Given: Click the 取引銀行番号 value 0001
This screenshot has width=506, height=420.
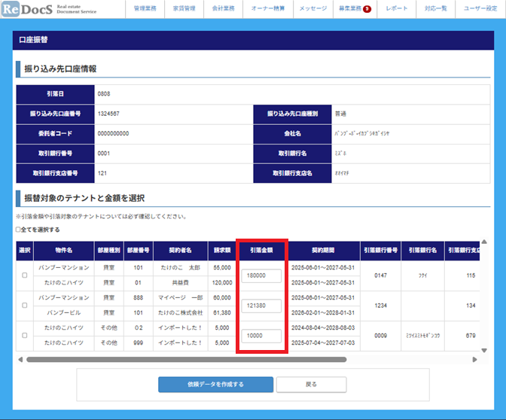Looking at the screenshot, I should pos(104,154).
